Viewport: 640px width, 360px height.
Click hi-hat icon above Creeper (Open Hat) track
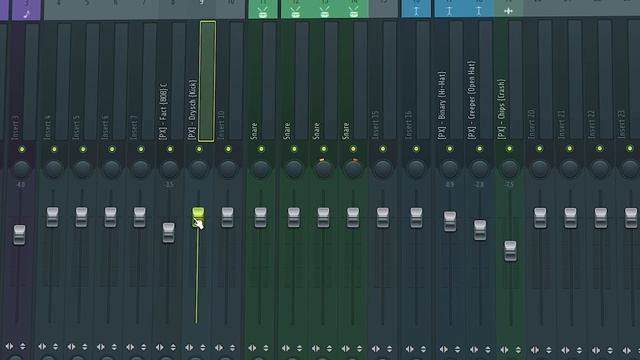coord(479,11)
